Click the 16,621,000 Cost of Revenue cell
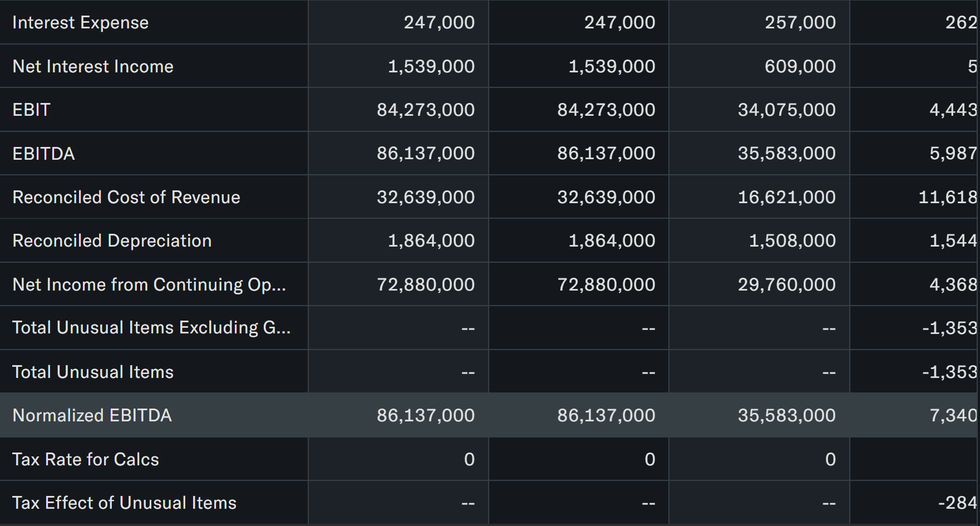This screenshot has height=526, width=980. 786,198
